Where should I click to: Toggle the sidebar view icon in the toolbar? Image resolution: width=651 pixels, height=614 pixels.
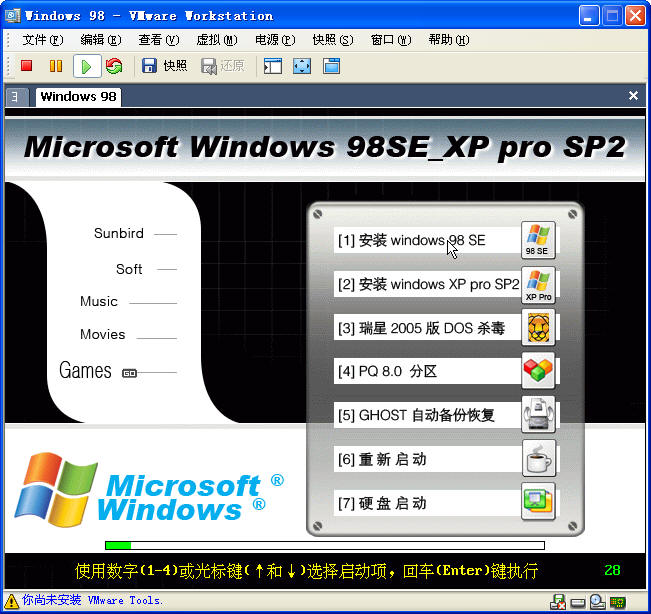(x=273, y=66)
